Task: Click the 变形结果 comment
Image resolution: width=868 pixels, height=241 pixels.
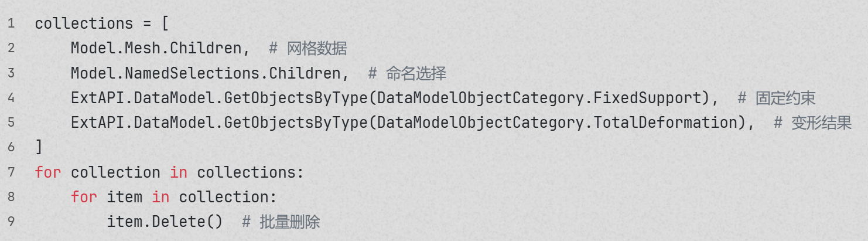Action: [x=822, y=123]
